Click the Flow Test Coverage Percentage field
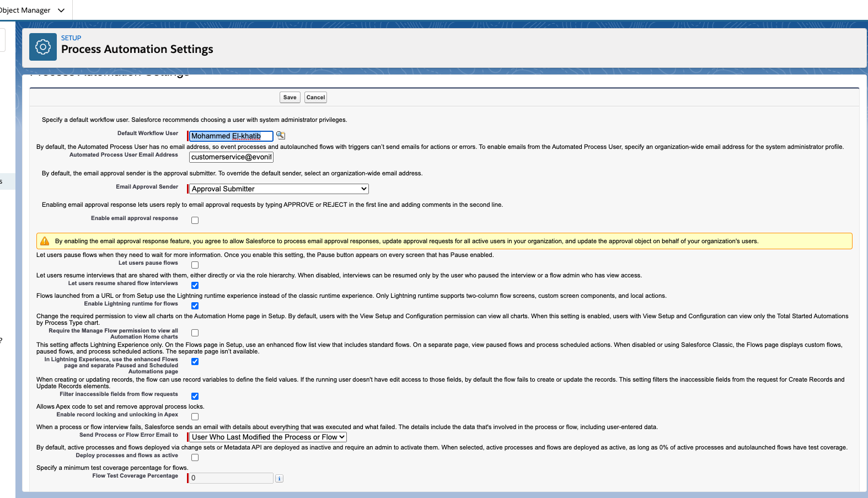Screen dimensions: 868x498 (231, 478)
